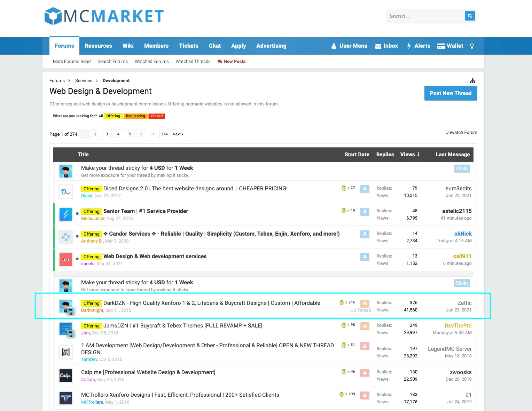This screenshot has width=532, height=411.
Task: Click the search magnifier button
Action: pos(470,16)
